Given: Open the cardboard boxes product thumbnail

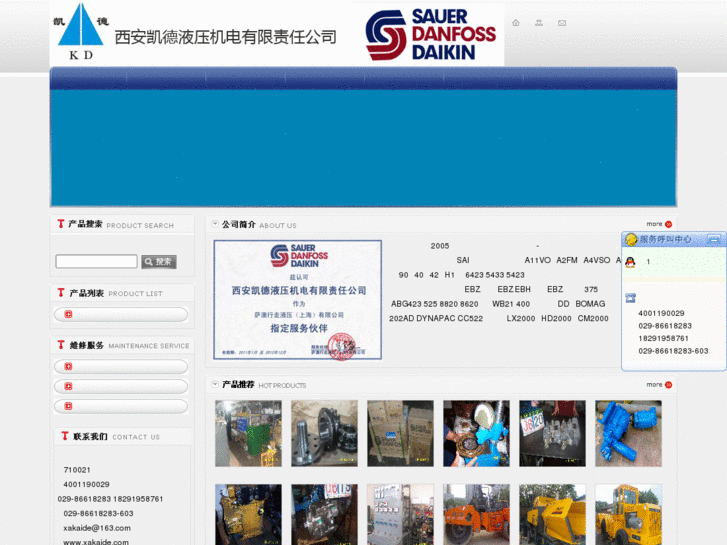Looking at the screenshot, I should 401,433.
